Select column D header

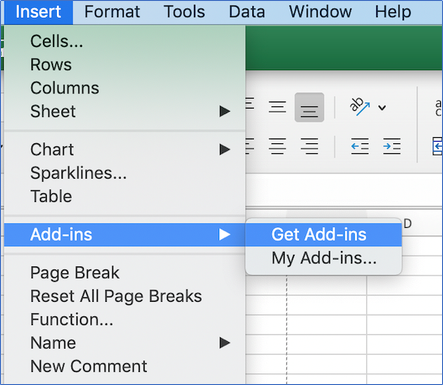click(407, 224)
